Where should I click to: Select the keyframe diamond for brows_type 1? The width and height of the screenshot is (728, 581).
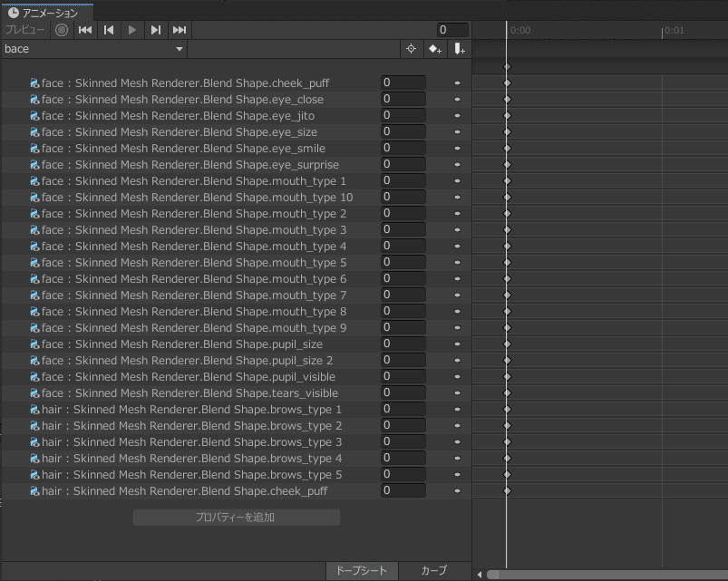[507, 410]
